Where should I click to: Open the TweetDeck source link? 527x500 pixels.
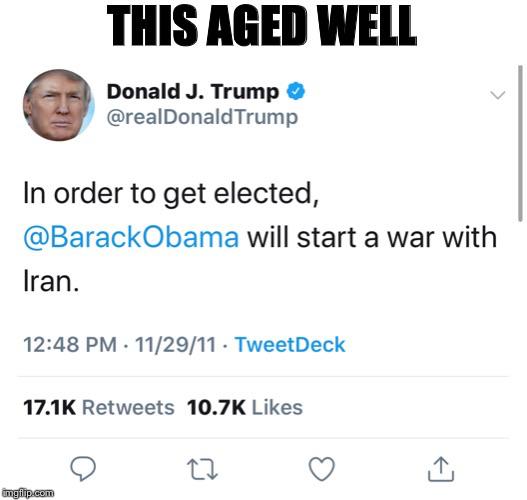tap(290, 344)
